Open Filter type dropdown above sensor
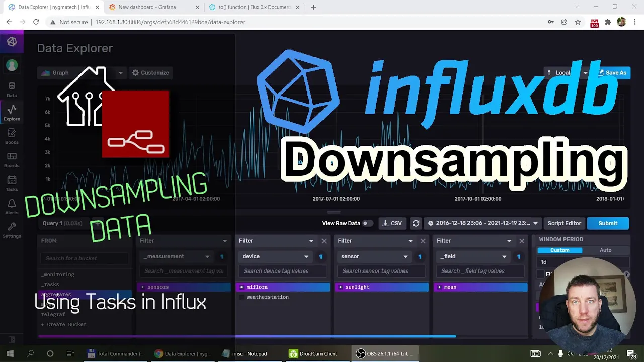This screenshot has width=644, height=362. tap(375, 241)
